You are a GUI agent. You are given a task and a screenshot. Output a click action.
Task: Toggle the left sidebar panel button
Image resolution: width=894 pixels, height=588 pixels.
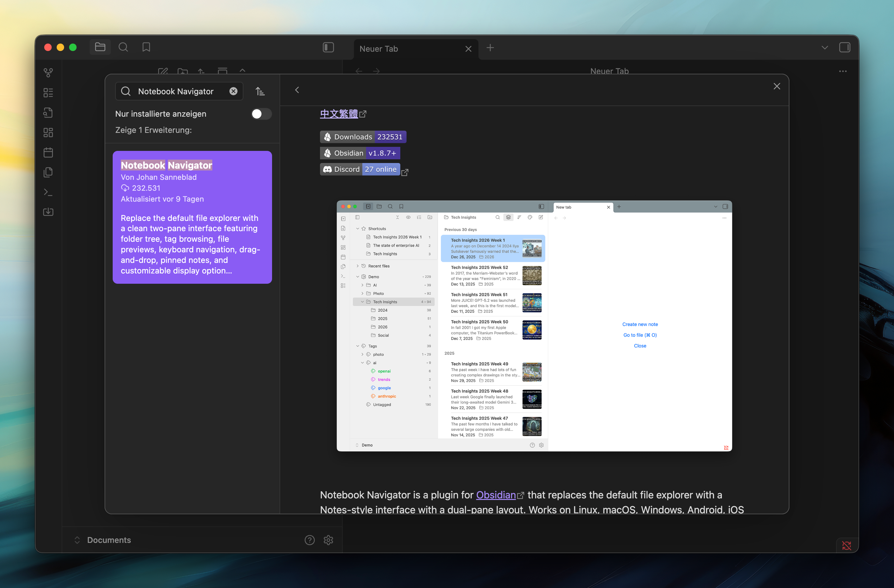(328, 47)
